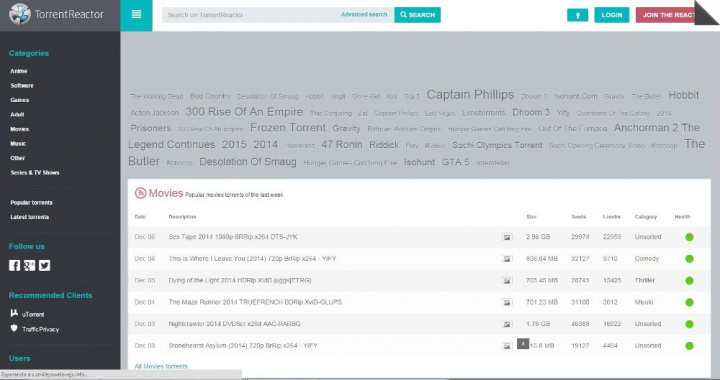Open image preview for Sex Tape 2014
Screen dimensions: 720x380
click(507, 237)
